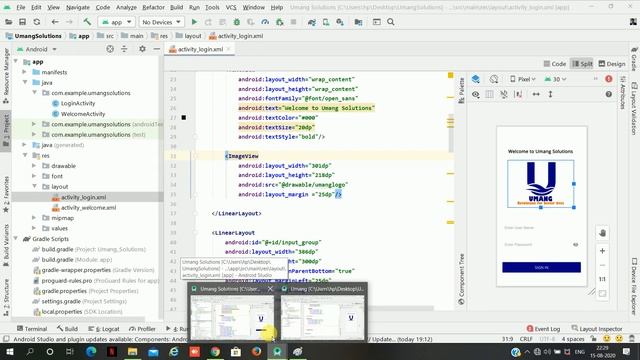
Task: Open the Profiler tool window
Action: [142, 329]
